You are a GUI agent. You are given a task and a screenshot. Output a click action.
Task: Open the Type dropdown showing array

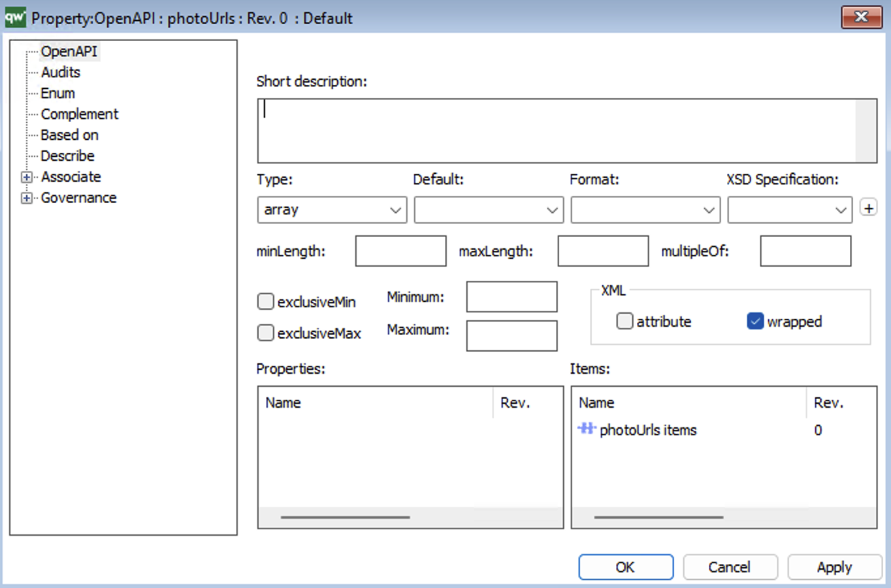pyautogui.click(x=332, y=210)
